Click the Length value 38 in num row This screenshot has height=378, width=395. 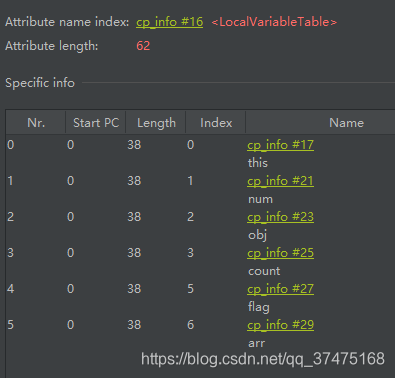134,181
